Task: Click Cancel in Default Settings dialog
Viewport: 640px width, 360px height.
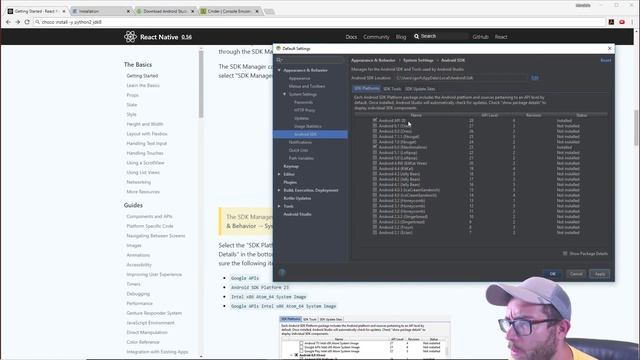Action: click(x=576, y=274)
